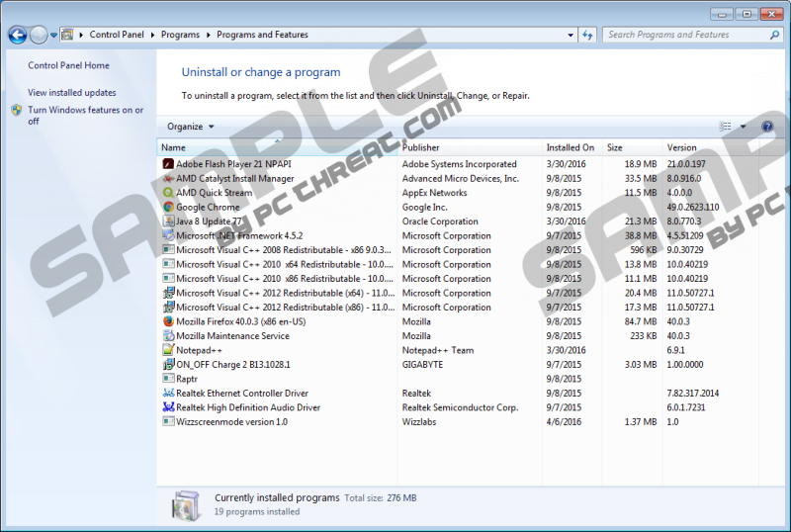
Task: Select the AMD Quick Stream icon
Action: (x=168, y=193)
